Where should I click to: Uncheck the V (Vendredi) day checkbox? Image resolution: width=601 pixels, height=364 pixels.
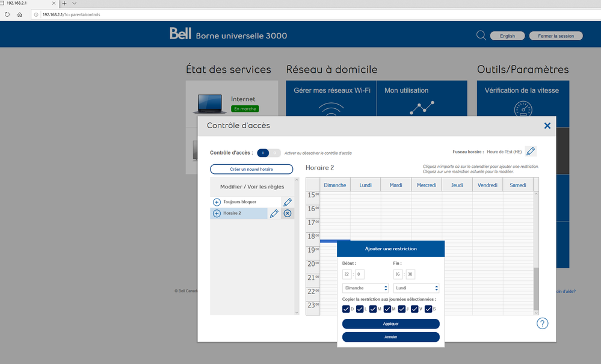pos(415,309)
